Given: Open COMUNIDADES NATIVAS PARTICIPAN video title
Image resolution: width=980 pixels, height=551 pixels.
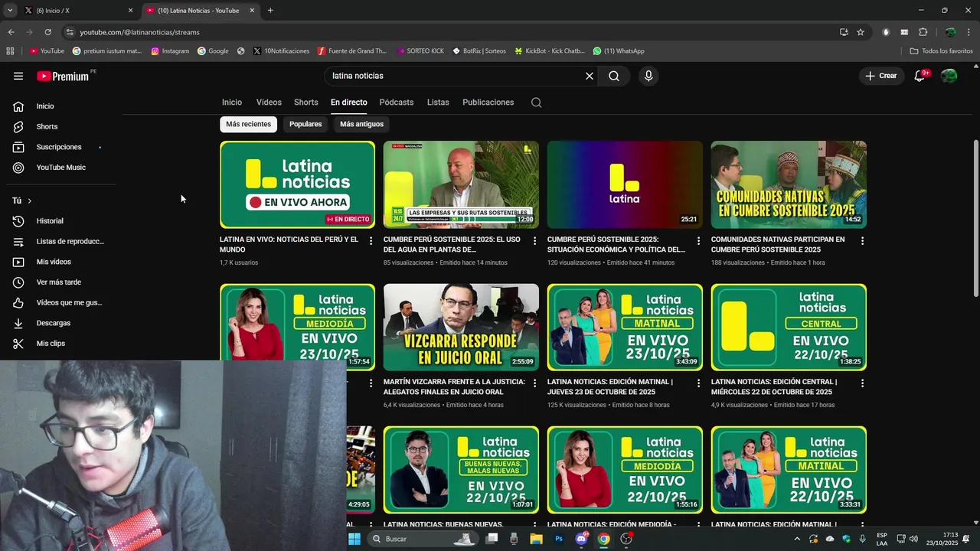Looking at the screenshot, I should pos(778,244).
